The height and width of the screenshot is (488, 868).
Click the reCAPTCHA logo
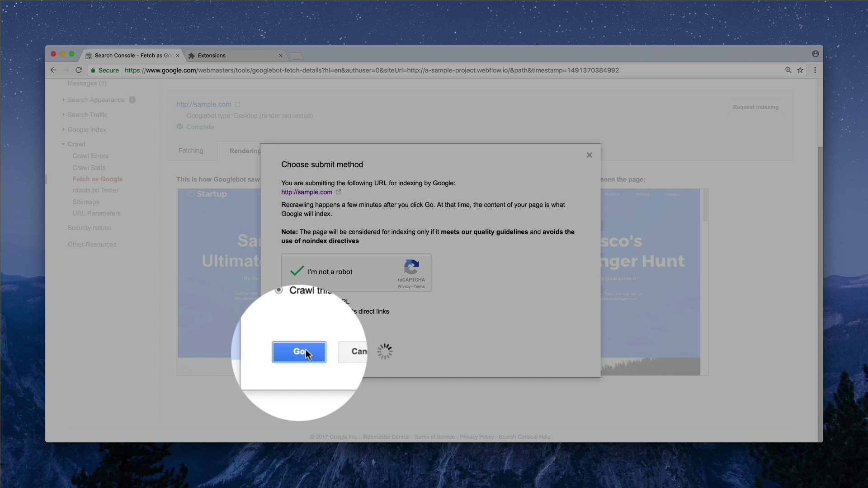411,267
